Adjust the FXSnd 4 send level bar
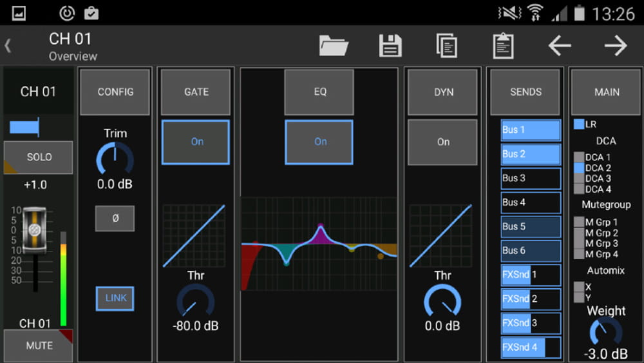This screenshot has width=644, height=363. [531, 348]
